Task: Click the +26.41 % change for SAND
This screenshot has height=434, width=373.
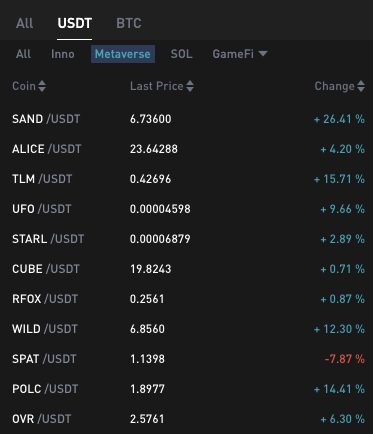Action: (x=339, y=119)
